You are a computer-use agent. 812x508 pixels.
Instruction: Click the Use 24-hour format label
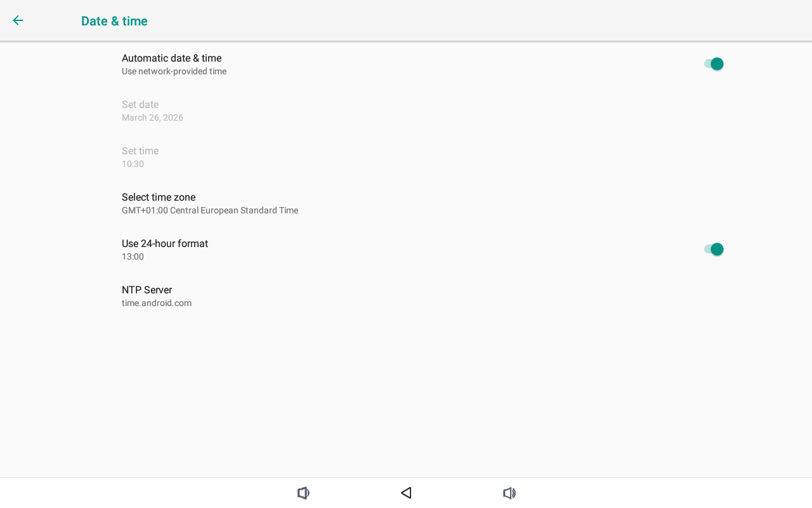pyautogui.click(x=165, y=244)
